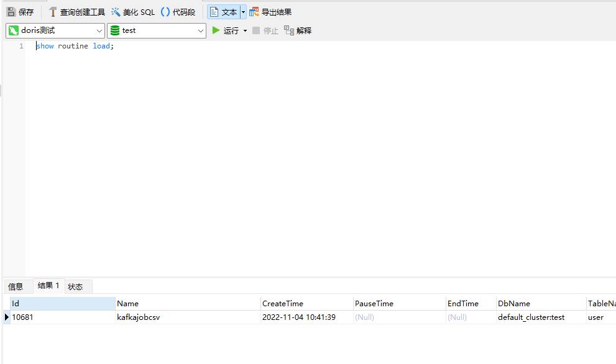Click Export Result (导出结果) icon
This screenshot has height=364, width=616.
pyautogui.click(x=254, y=12)
